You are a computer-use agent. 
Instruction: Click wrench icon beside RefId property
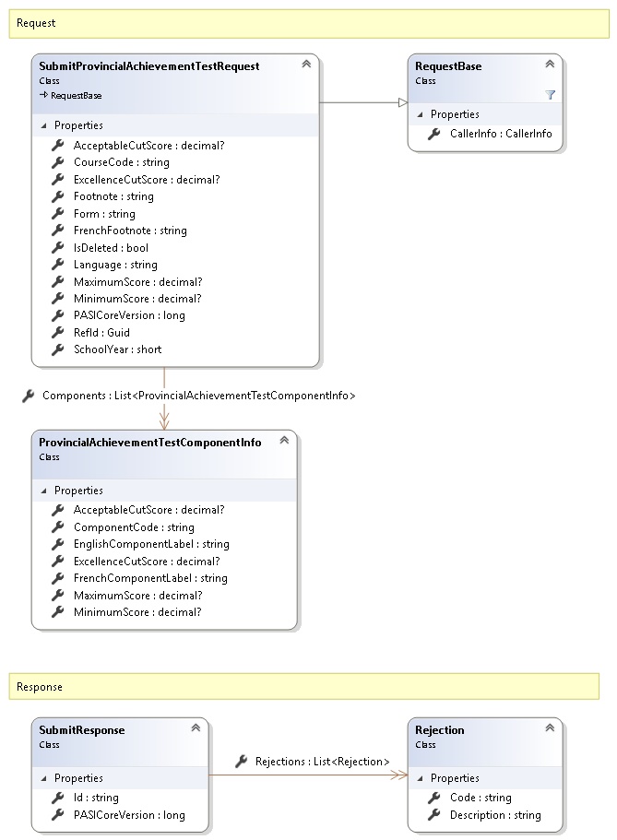pyautogui.click(x=58, y=333)
